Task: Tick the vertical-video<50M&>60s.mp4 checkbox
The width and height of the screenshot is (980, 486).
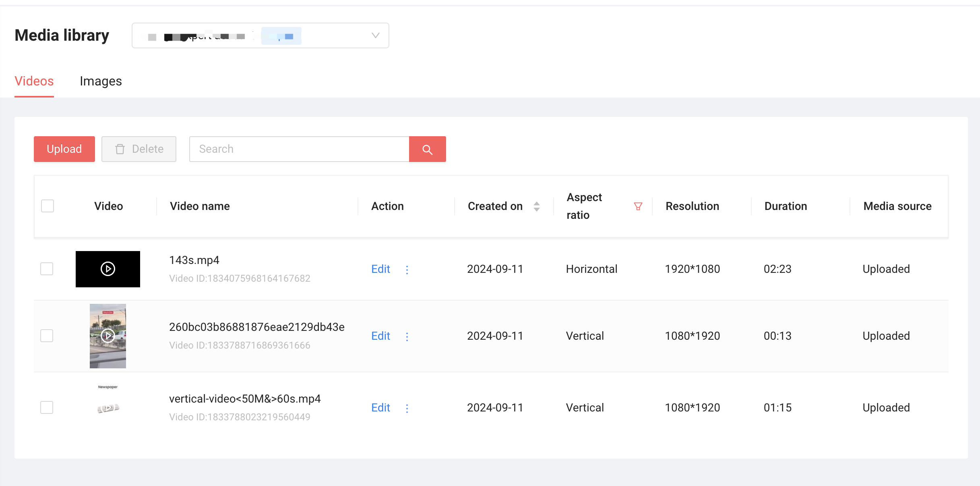Action: (x=47, y=407)
